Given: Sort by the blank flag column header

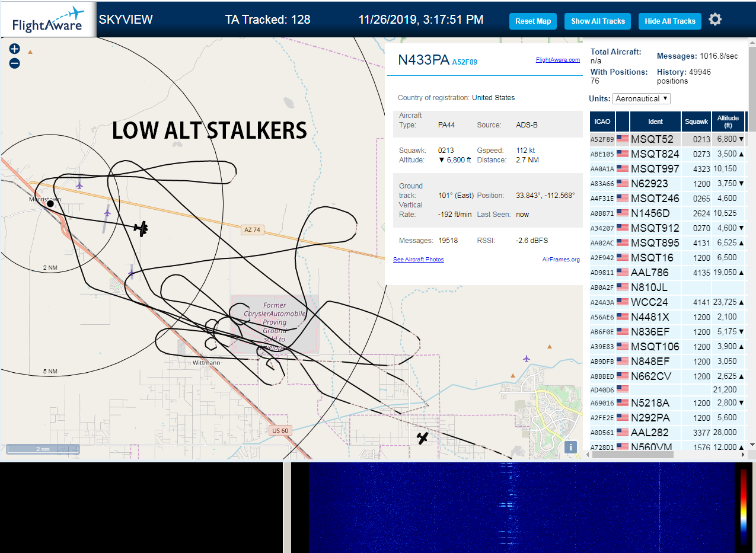Looking at the screenshot, I should tap(622, 122).
